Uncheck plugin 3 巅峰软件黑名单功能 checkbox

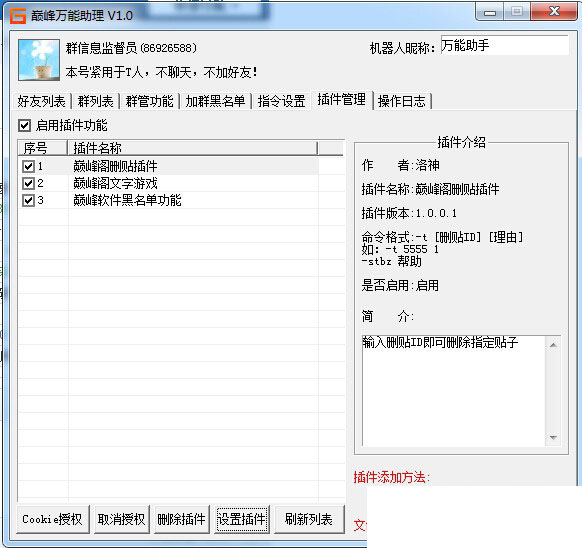click(x=28, y=200)
